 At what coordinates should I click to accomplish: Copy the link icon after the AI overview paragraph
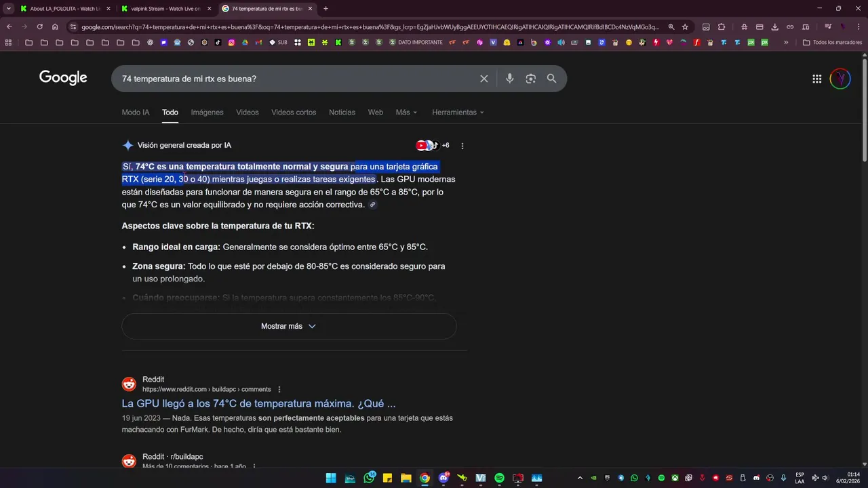[x=372, y=205]
